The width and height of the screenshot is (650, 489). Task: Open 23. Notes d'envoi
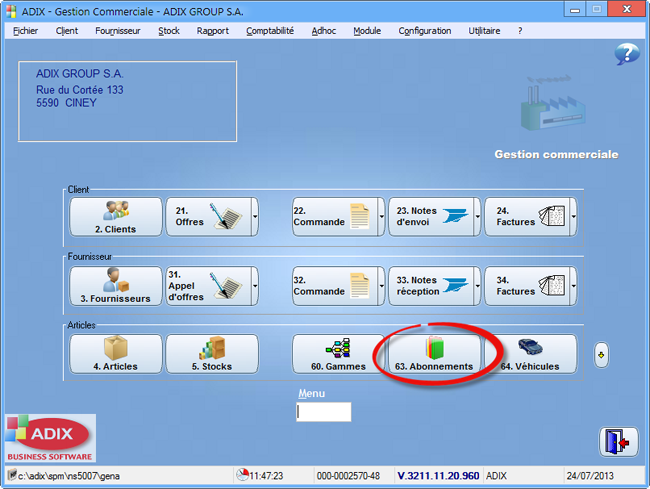click(x=431, y=217)
